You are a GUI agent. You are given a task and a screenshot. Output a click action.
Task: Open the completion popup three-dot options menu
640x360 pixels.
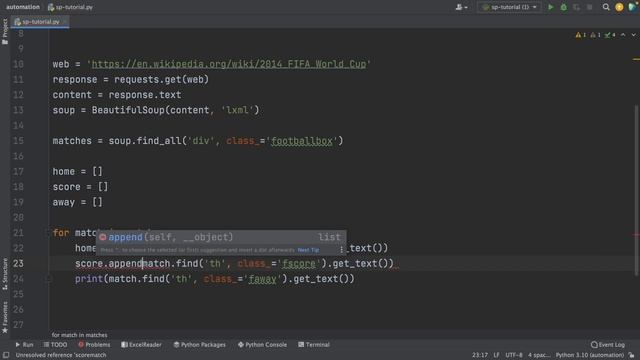click(x=341, y=250)
